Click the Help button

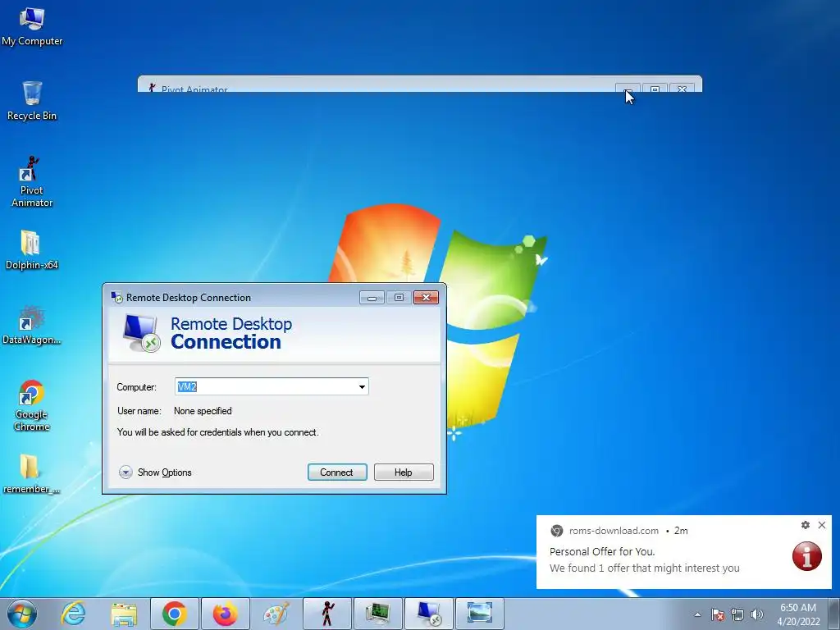404,472
